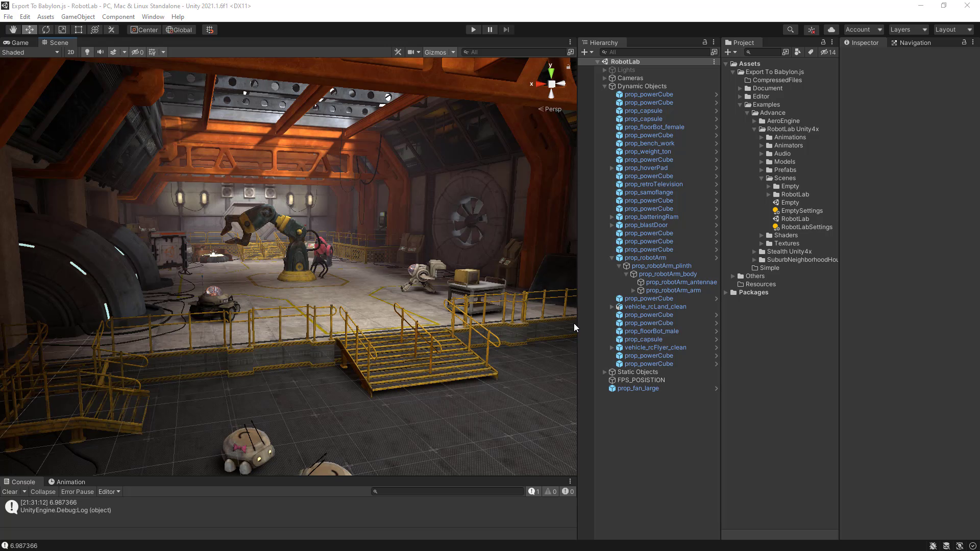Expand the Packages folder in Project
The width and height of the screenshot is (980, 551).
pyautogui.click(x=726, y=292)
